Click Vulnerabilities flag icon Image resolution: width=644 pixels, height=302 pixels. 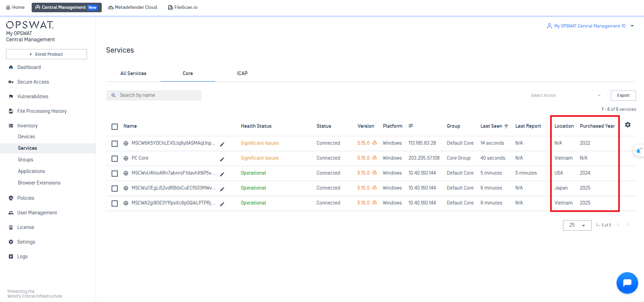click(x=11, y=96)
